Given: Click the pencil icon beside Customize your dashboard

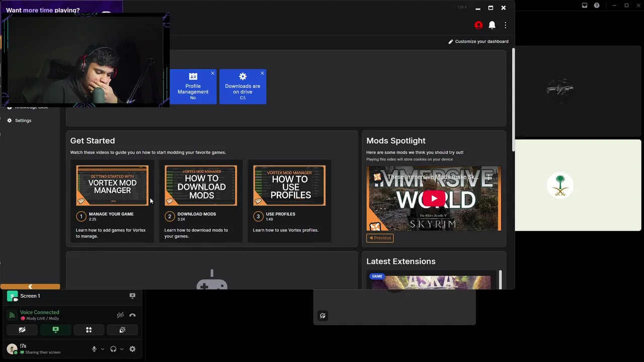Looking at the screenshot, I should pyautogui.click(x=451, y=42).
